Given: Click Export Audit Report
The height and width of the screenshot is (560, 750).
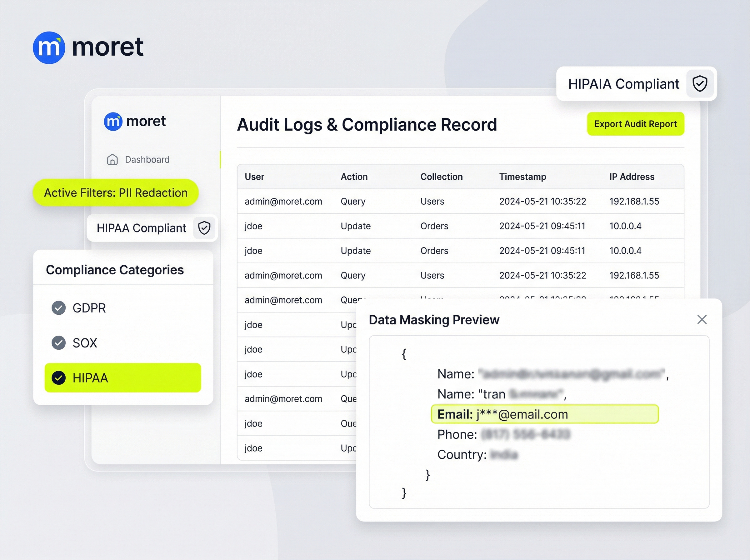Looking at the screenshot, I should (635, 124).
